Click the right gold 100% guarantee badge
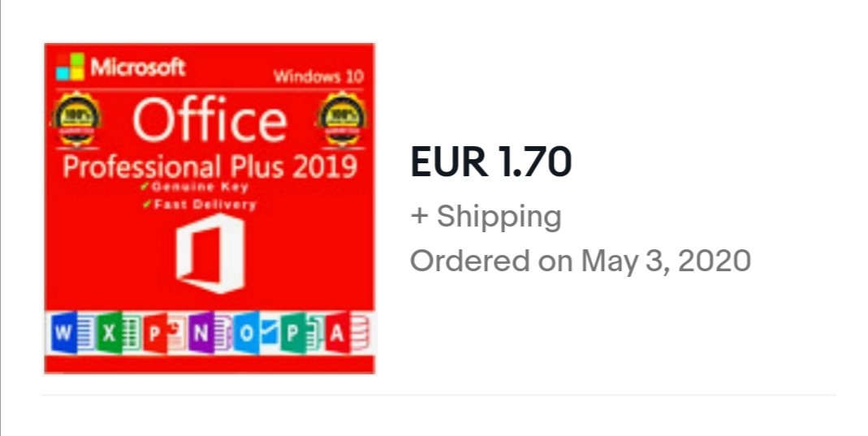Image resolution: width=868 pixels, height=436 pixels. pos(342,119)
